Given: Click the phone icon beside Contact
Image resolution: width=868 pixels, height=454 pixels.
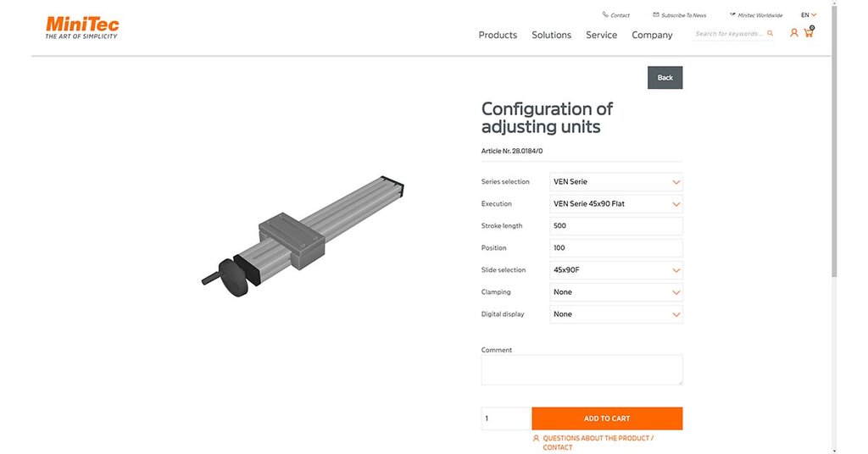Looking at the screenshot, I should [x=605, y=14].
